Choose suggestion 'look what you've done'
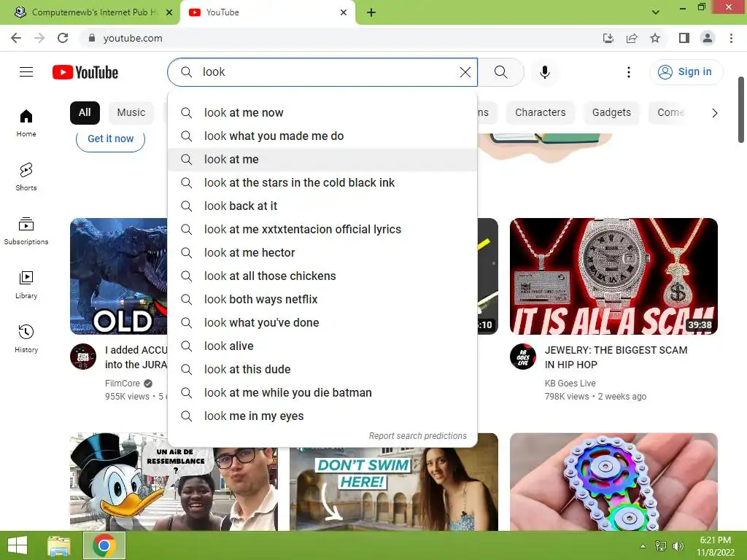The image size is (747, 560). 322,323
